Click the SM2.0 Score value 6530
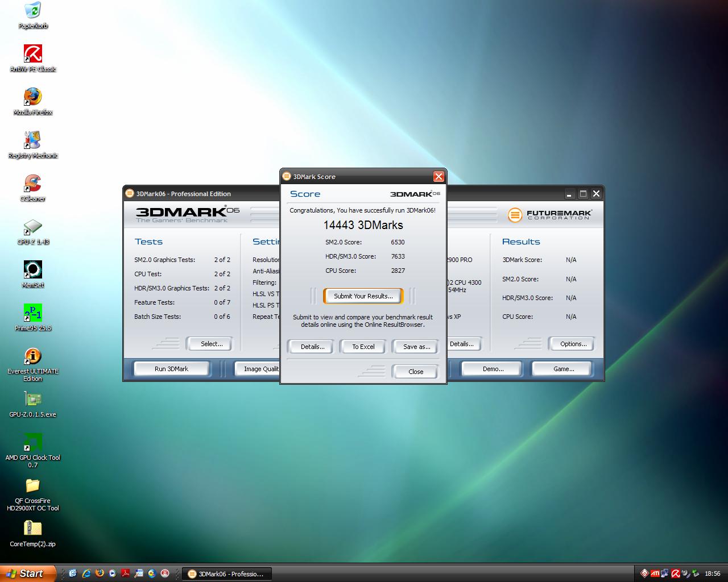Image resolution: width=728 pixels, height=582 pixels. coord(398,242)
